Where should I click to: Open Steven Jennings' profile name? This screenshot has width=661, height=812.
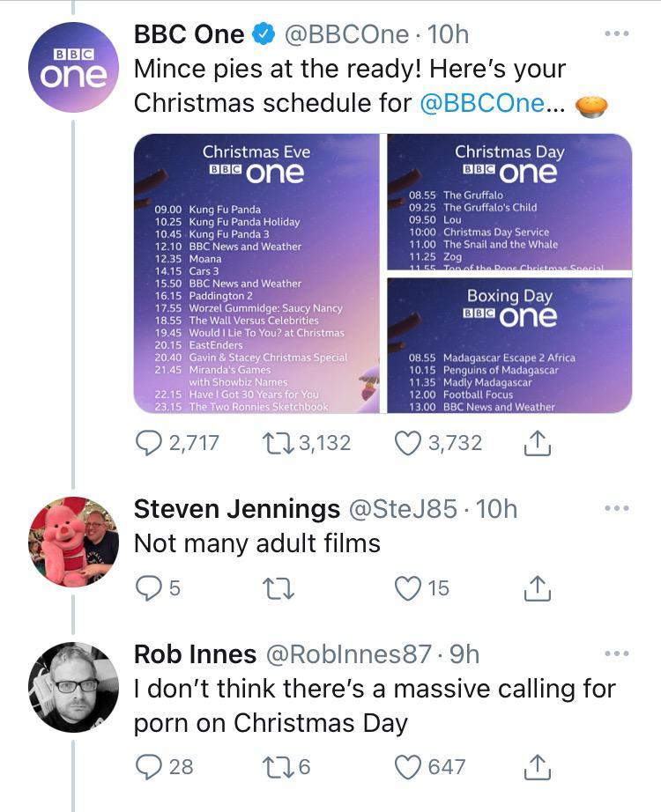click(x=236, y=508)
